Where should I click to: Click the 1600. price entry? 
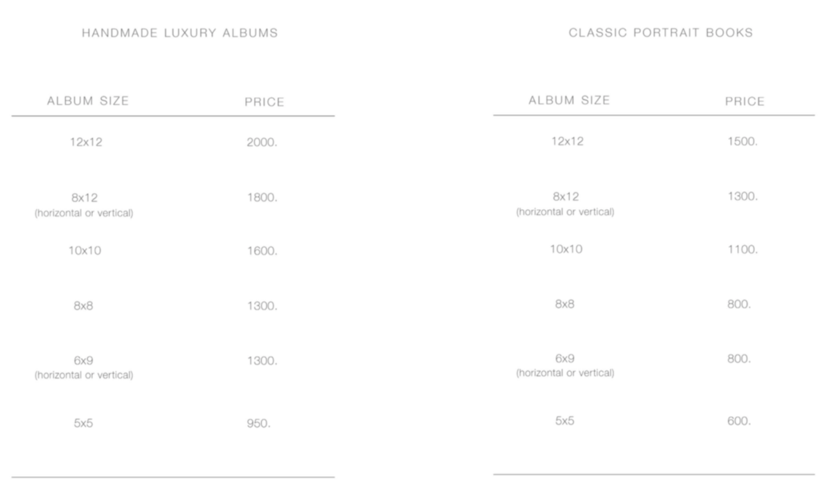[x=262, y=251]
